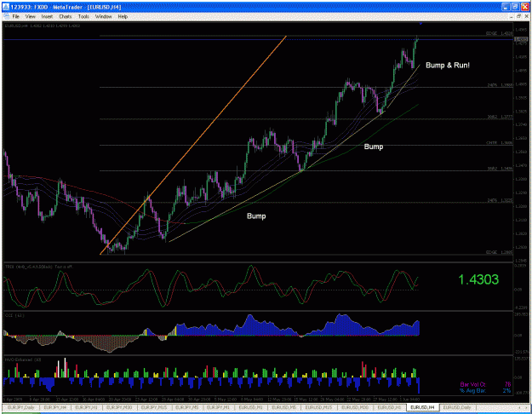This screenshot has height=414, width=532.
Task: Switch to the EURJPY,M5 chart tab
Action: 187,407
